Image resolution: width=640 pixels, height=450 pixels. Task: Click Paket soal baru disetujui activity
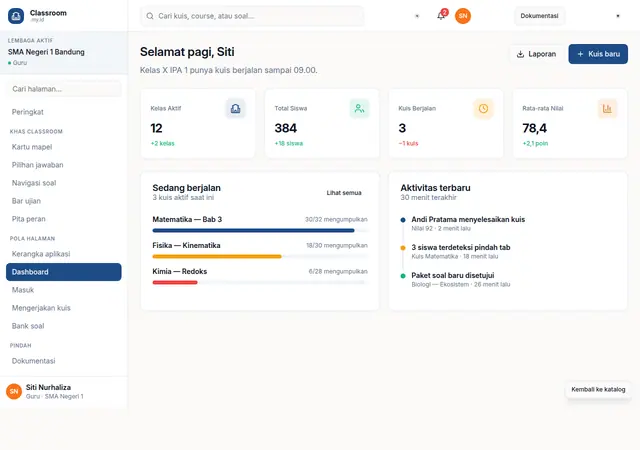(x=453, y=275)
